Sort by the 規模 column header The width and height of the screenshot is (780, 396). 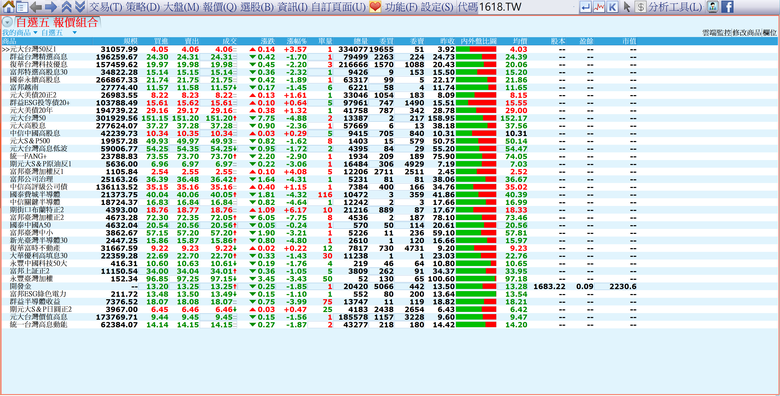(131, 41)
